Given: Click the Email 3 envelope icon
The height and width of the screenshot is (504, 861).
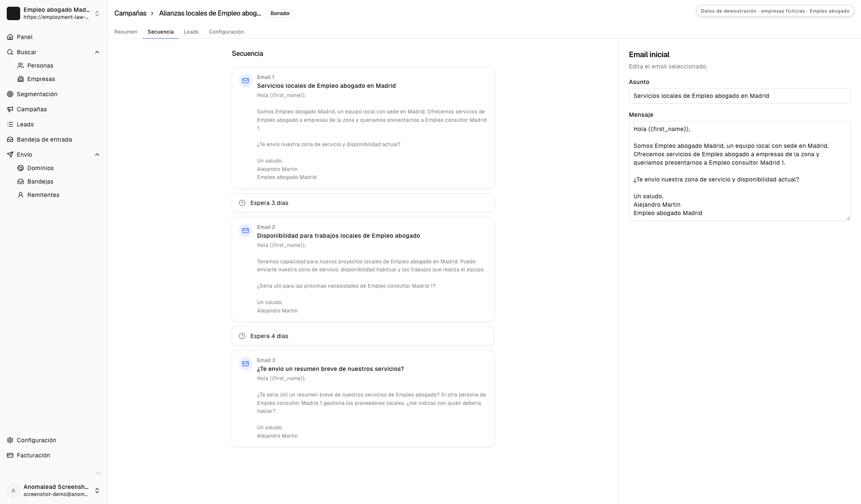Looking at the screenshot, I should (246, 364).
